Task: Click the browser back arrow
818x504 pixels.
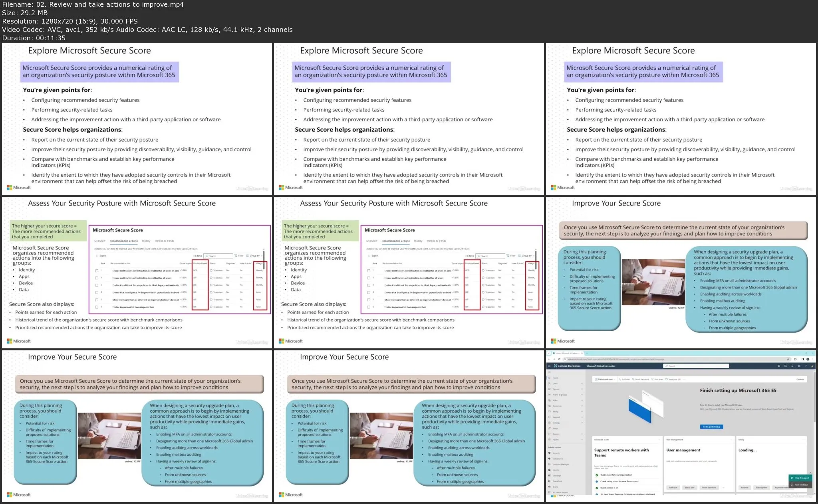Action: pyautogui.click(x=549, y=359)
